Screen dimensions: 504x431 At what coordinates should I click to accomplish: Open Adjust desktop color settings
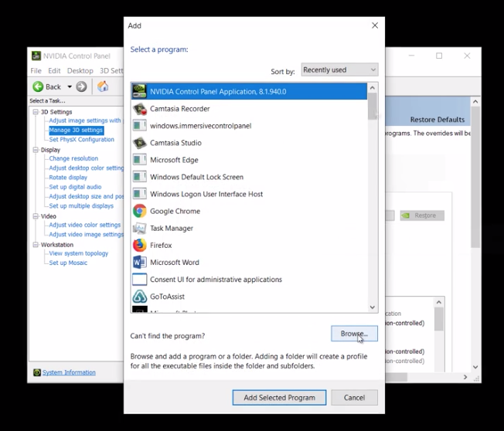86,168
